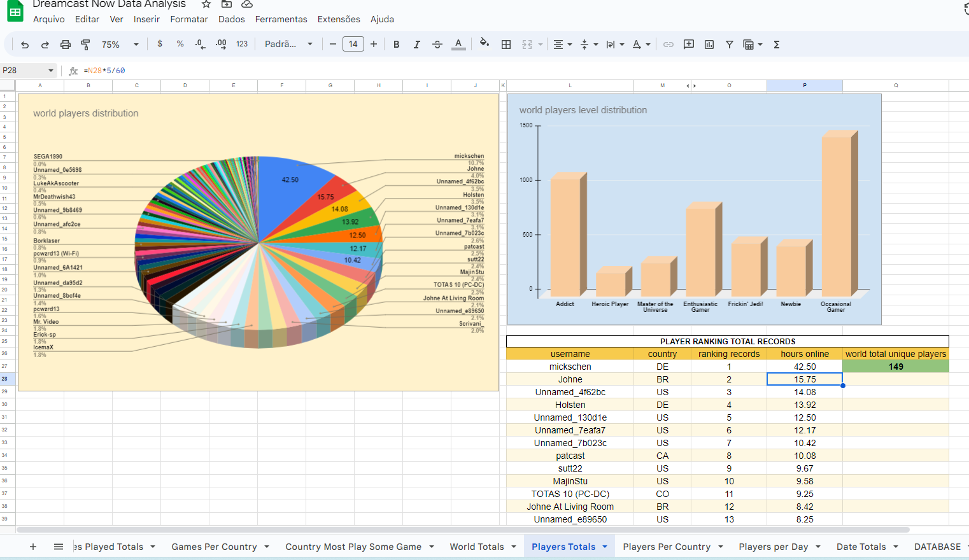The height and width of the screenshot is (560, 969).
Task: Print the spreadsheet via printer icon
Action: (66, 45)
